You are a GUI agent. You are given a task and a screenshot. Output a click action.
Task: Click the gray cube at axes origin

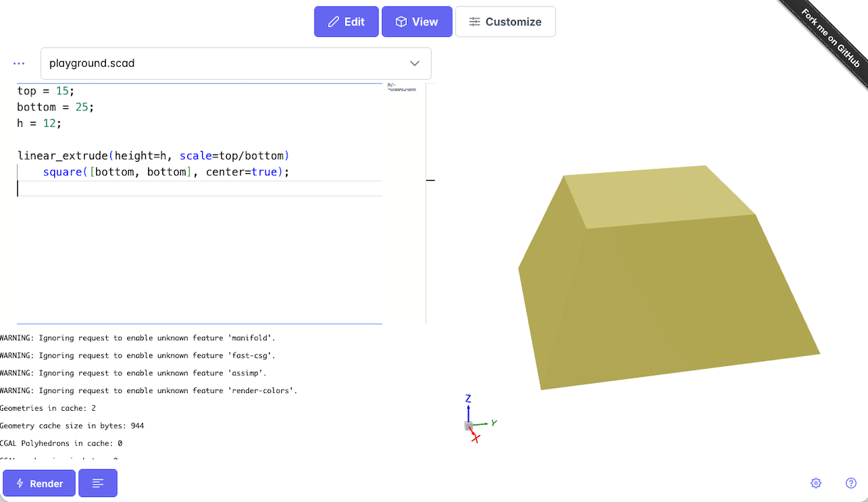(x=468, y=426)
